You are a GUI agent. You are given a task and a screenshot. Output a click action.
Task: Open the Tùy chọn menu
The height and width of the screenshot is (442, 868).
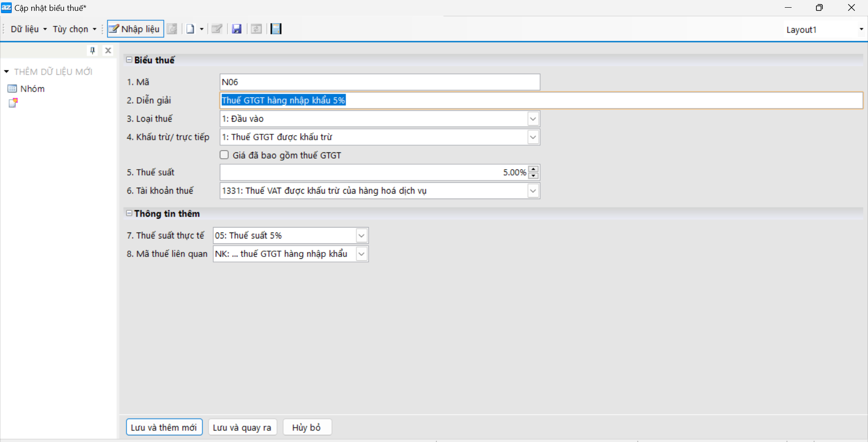[x=74, y=29]
